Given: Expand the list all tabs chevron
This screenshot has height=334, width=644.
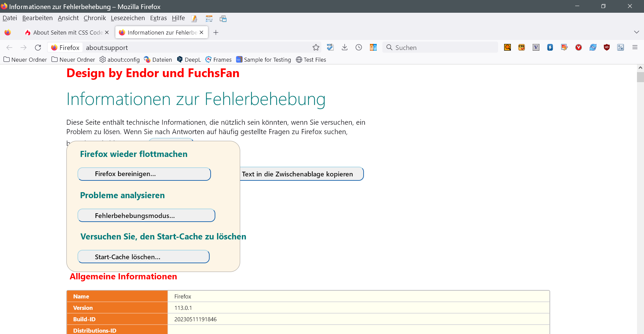Looking at the screenshot, I should 636,33.
